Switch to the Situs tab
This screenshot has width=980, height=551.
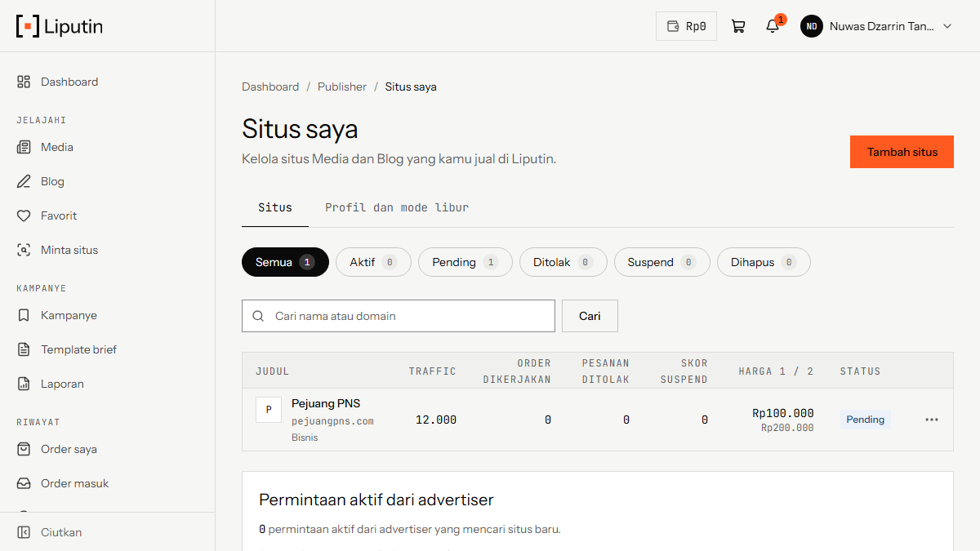(275, 207)
